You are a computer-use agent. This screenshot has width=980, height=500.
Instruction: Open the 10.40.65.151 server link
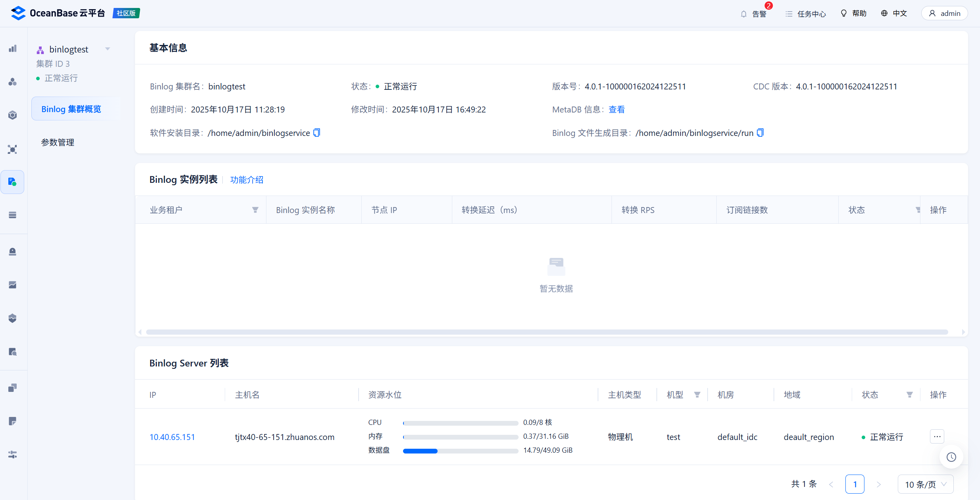tap(172, 437)
